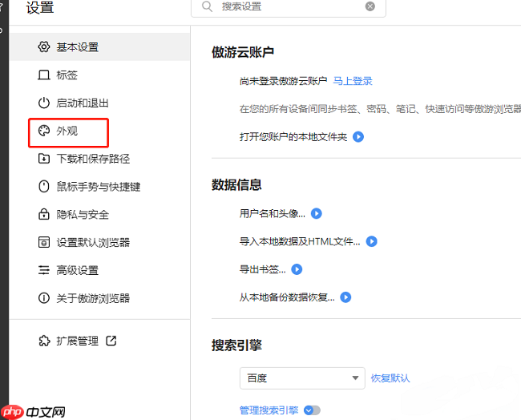Click the arrow icon next to 从本地备份数据恢复
Image resolution: width=521 pixels, height=420 pixels.
[x=345, y=297]
